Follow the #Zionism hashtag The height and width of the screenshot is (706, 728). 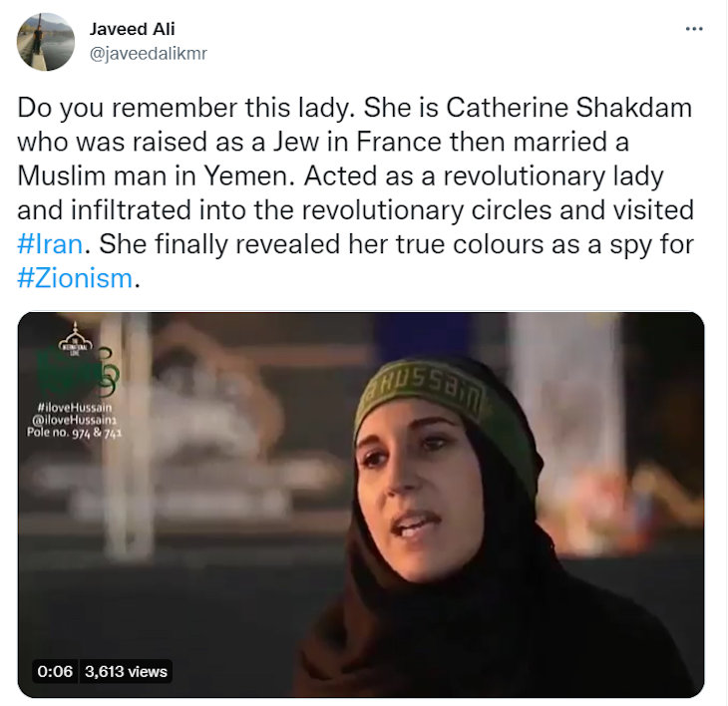coord(75,278)
